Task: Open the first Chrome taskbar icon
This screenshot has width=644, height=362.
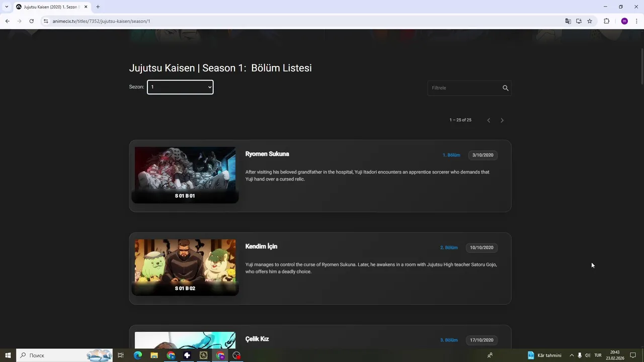Action: click(x=171, y=355)
